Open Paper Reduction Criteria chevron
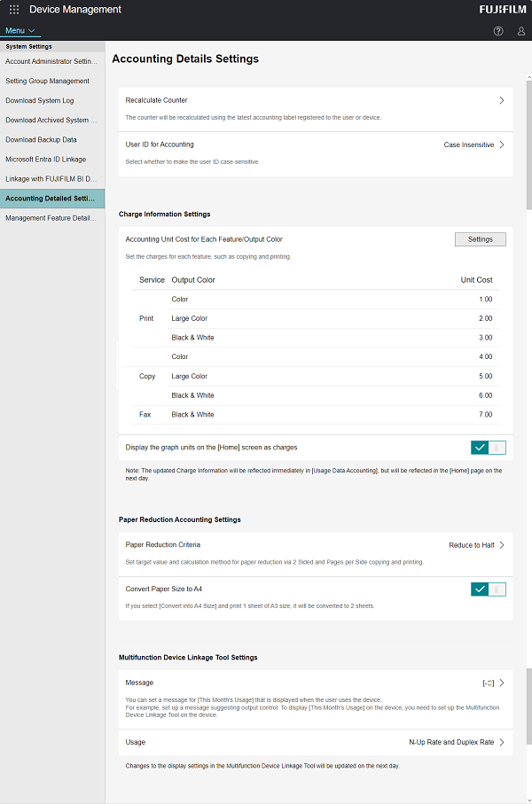Screen dimensions: 532x804 coord(501,545)
